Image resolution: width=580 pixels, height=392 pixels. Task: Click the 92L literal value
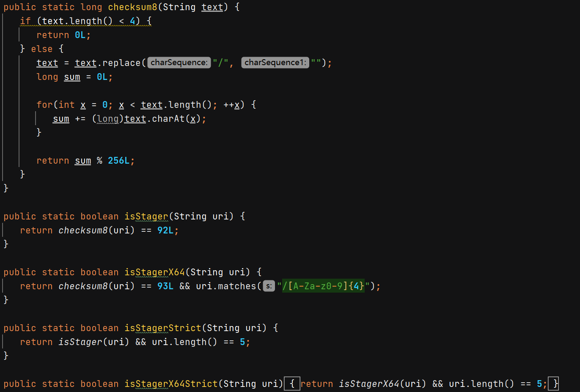pyautogui.click(x=165, y=230)
